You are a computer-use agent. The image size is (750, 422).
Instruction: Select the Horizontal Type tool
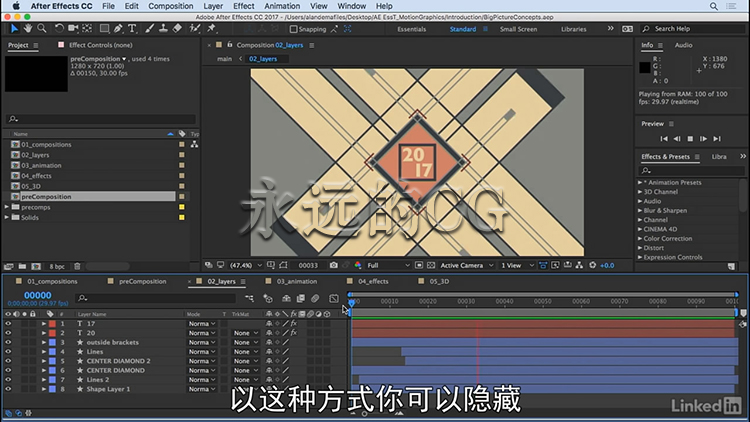coord(132,29)
